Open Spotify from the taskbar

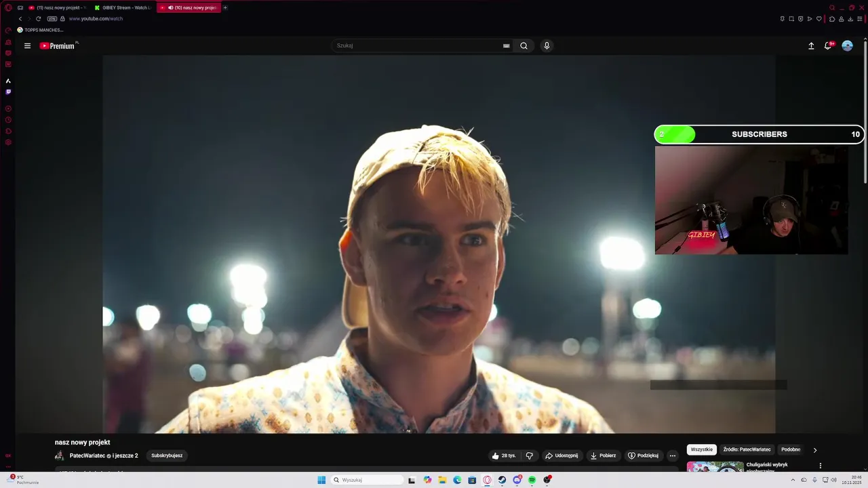(x=532, y=480)
